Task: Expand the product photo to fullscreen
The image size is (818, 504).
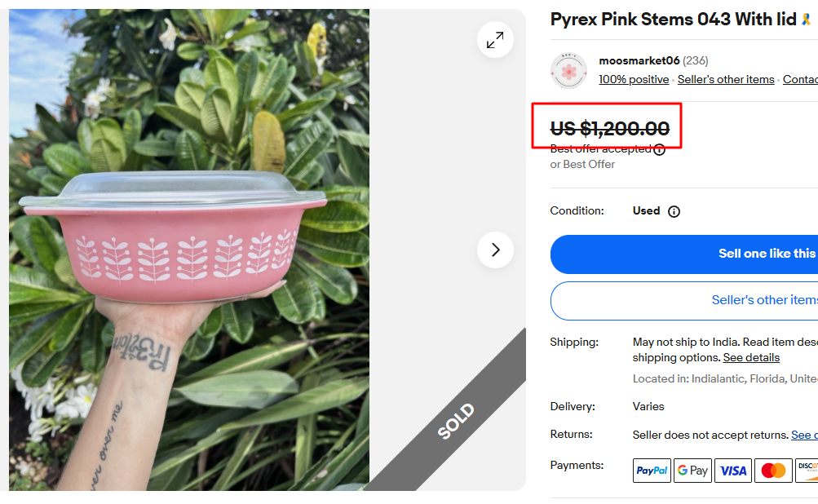Action: click(494, 38)
